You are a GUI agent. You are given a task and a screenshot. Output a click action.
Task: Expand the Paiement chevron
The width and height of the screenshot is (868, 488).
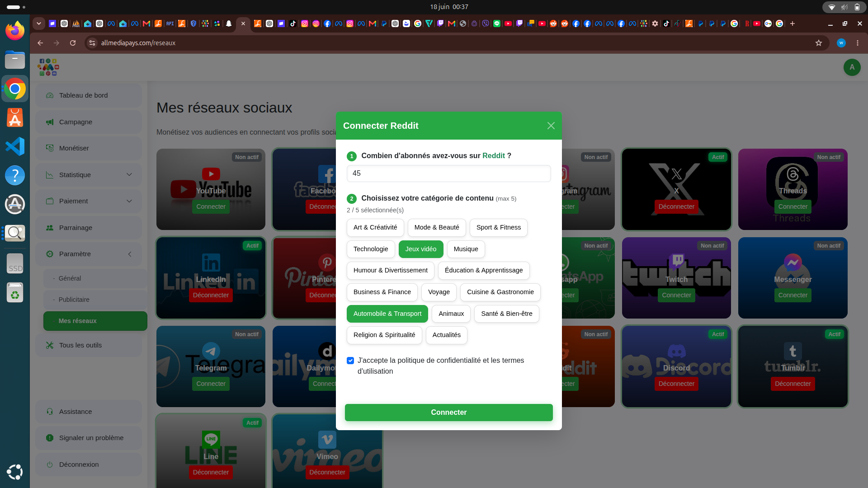coord(129,201)
